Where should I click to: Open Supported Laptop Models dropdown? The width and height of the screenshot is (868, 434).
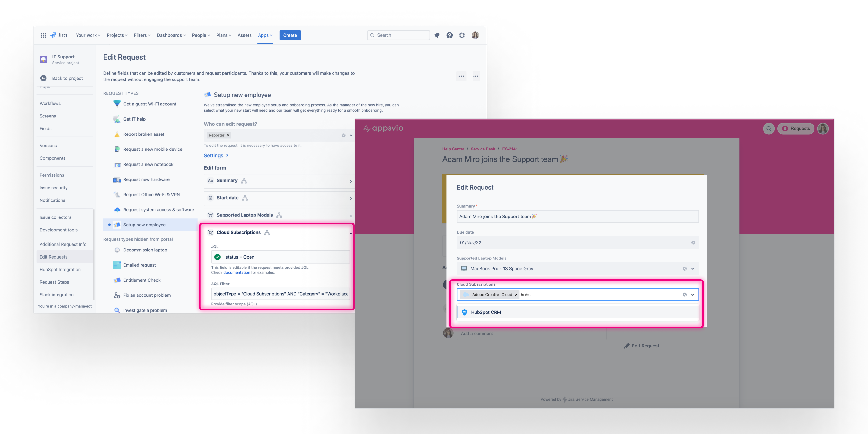coord(693,269)
